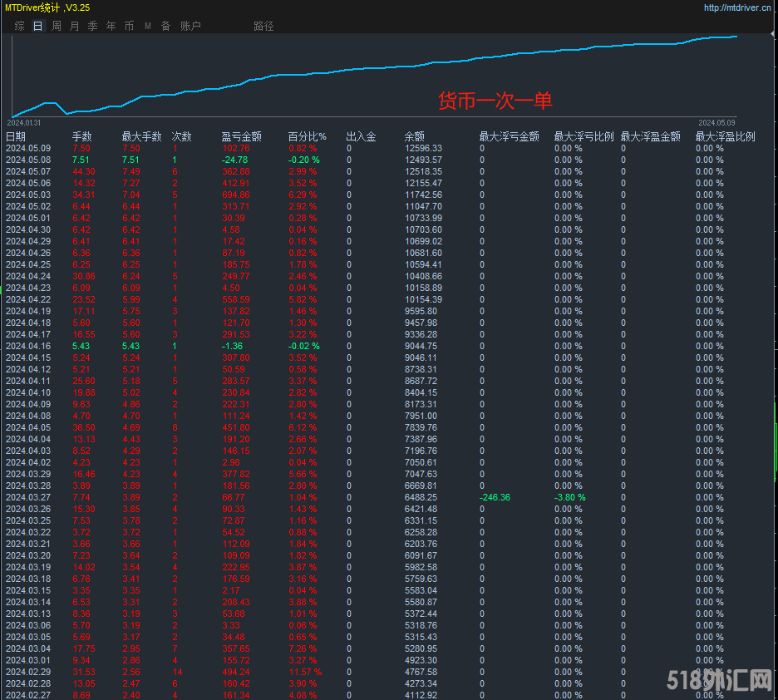The image size is (778, 700).
Task: Click the 最大浮盈比例 column header
Action: [x=726, y=136]
